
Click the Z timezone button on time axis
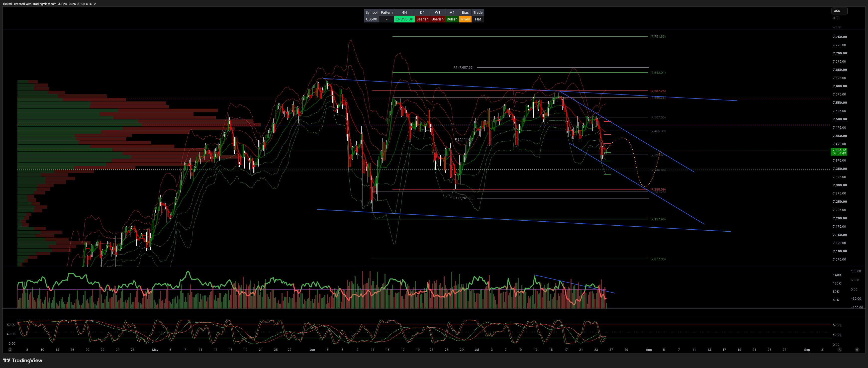point(10,350)
